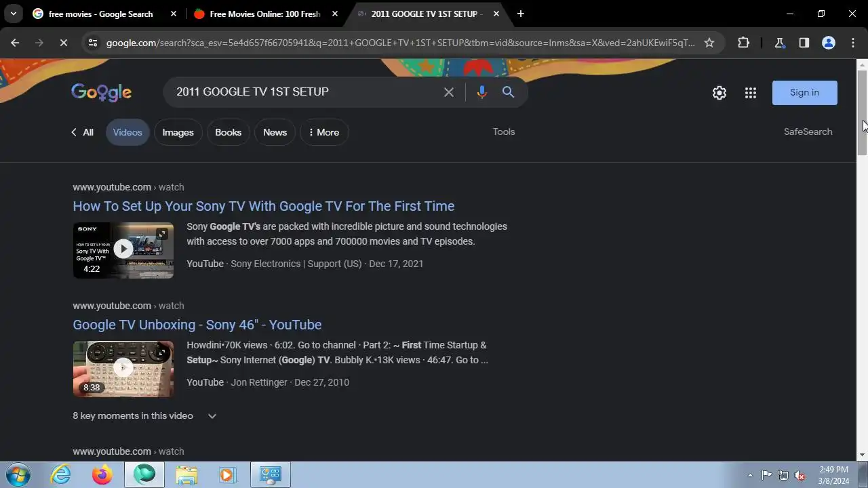Stop loading the page
Viewport: 868px width, 488px height.
pyautogui.click(x=63, y=43)
